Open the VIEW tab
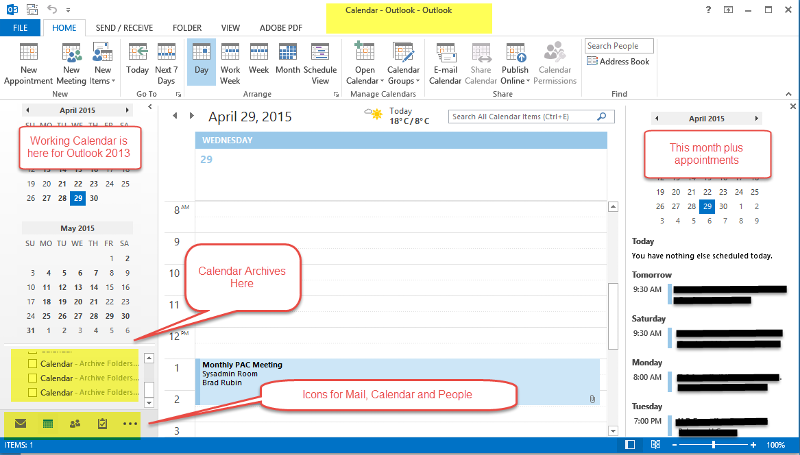Viewport: 800px width, 455px height. pos(230,28)
